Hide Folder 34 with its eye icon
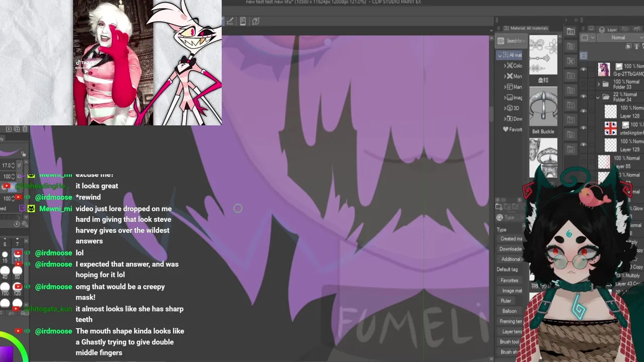 click(584, 97)
